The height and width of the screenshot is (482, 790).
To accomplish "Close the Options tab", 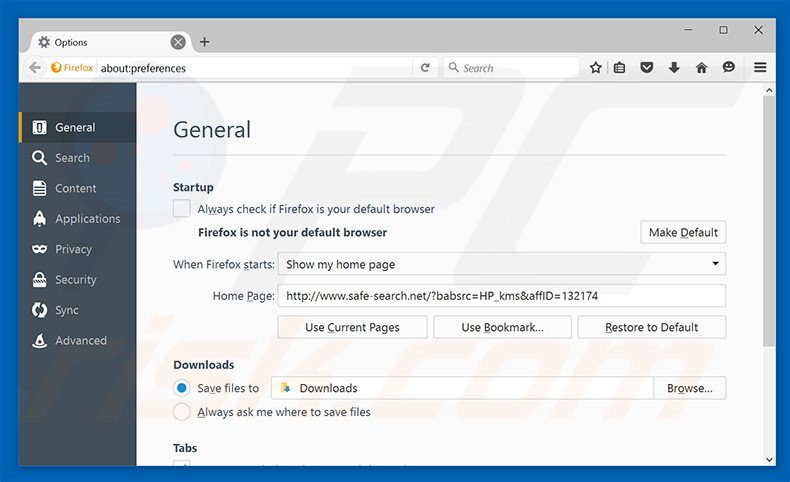I will (178, 42).
